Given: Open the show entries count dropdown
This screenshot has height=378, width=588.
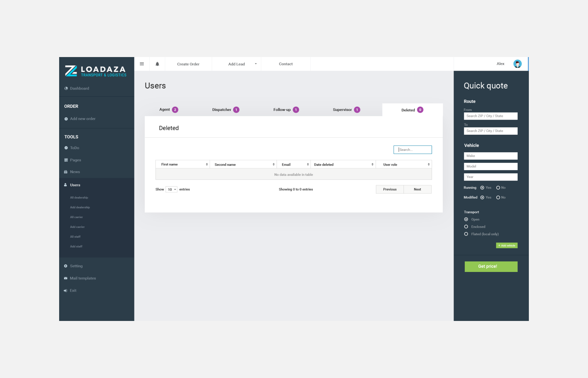Looking at the screenshot, I should 171,189.
